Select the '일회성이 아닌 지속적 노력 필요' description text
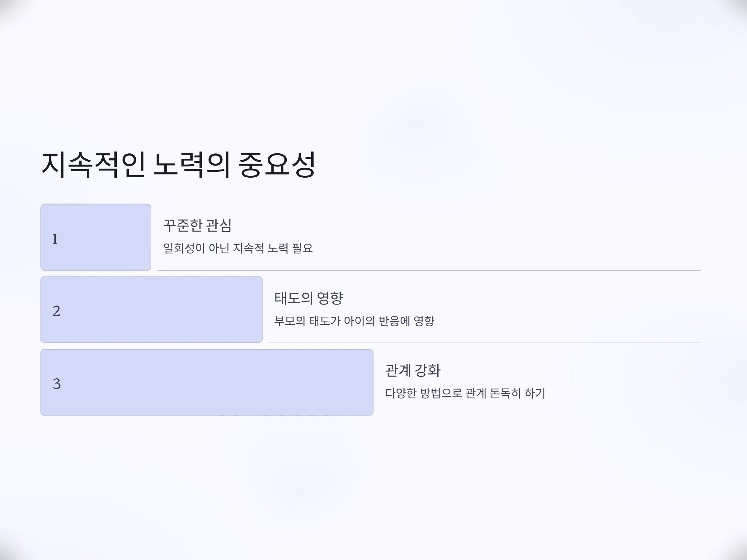The image size is (747, 560). point(238,249)
